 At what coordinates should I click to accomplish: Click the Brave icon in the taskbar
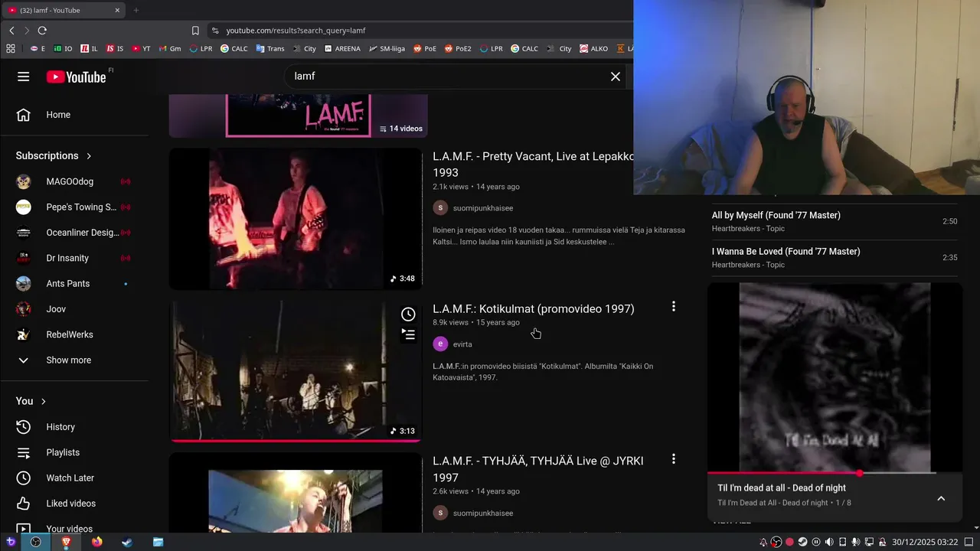pos(66,542)
